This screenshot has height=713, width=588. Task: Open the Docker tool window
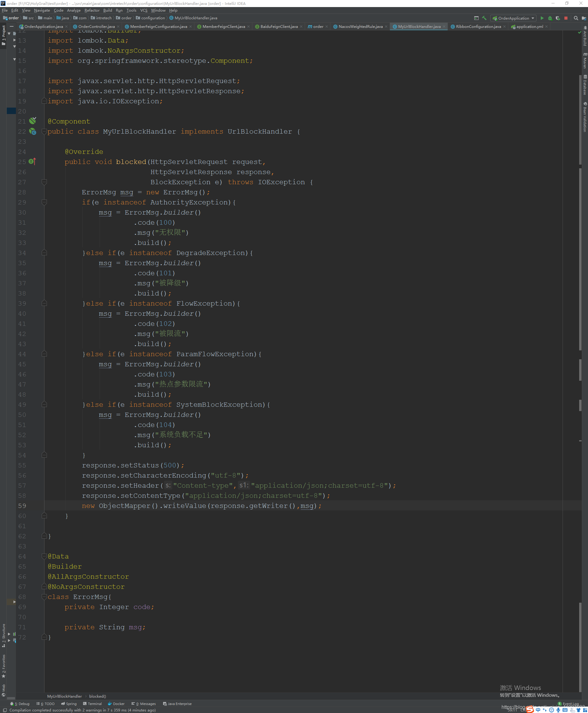click(116, 703)
